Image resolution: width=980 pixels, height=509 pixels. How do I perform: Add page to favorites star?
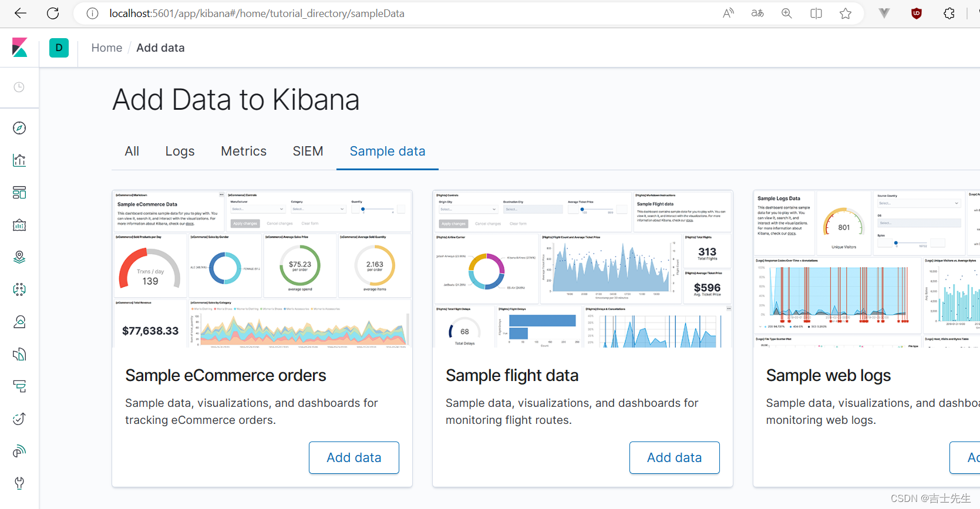pyautogui.click(x=846, y=13)
